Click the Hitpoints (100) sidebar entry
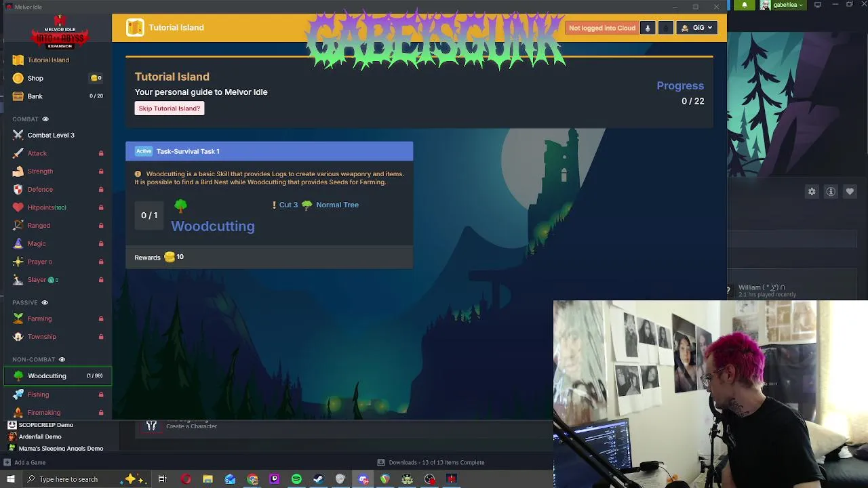Viewport: 868px width, 488px height. pyautogui.click(x=57, y=207)
